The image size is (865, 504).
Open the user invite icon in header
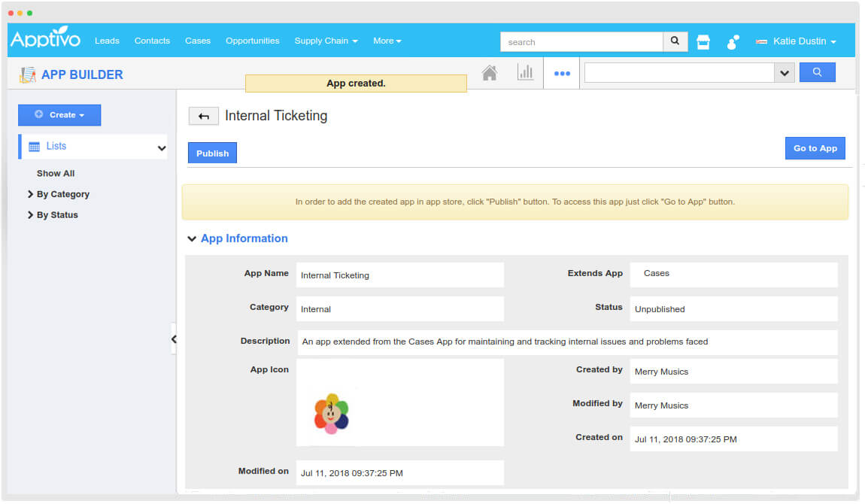click(733, 42)
